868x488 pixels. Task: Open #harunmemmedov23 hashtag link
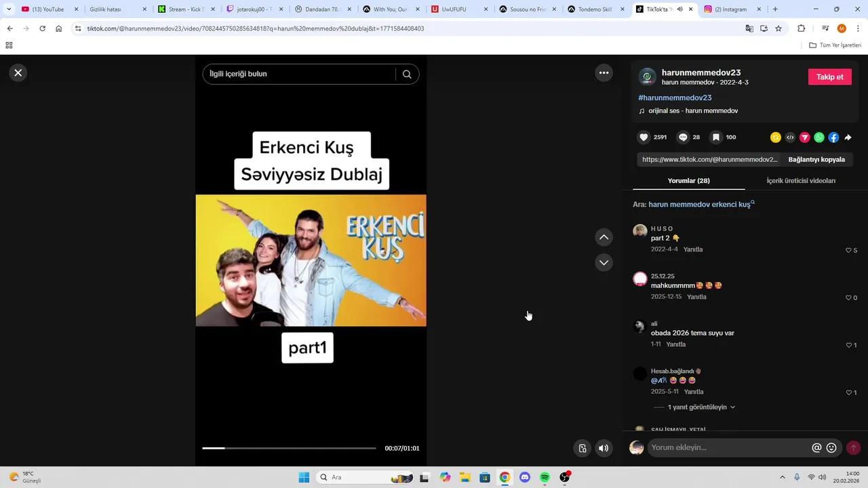coord(675,98)
